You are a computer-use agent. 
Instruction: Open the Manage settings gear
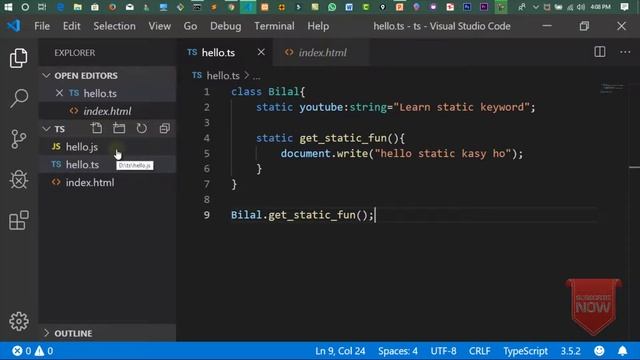[x=19, y=322]
